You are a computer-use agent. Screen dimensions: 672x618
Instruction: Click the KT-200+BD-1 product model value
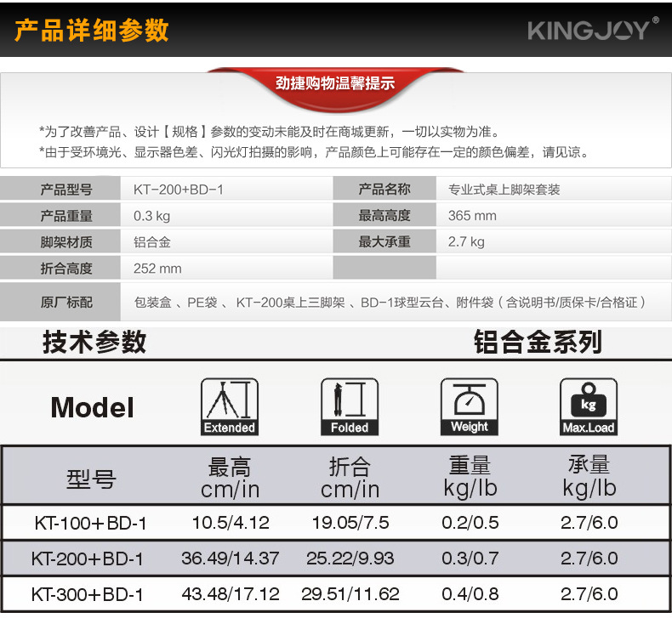pos(179,190)
